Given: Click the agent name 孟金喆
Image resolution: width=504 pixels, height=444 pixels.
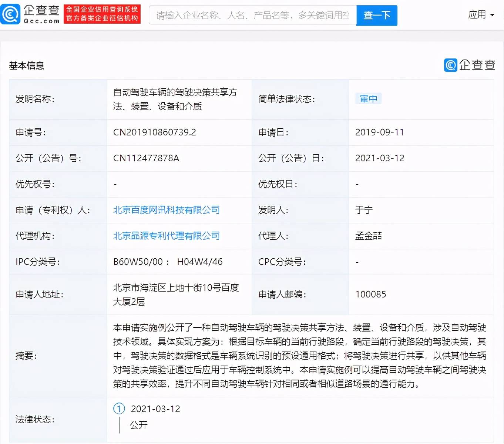Looking at the screenshot, I should click(369, 236).
